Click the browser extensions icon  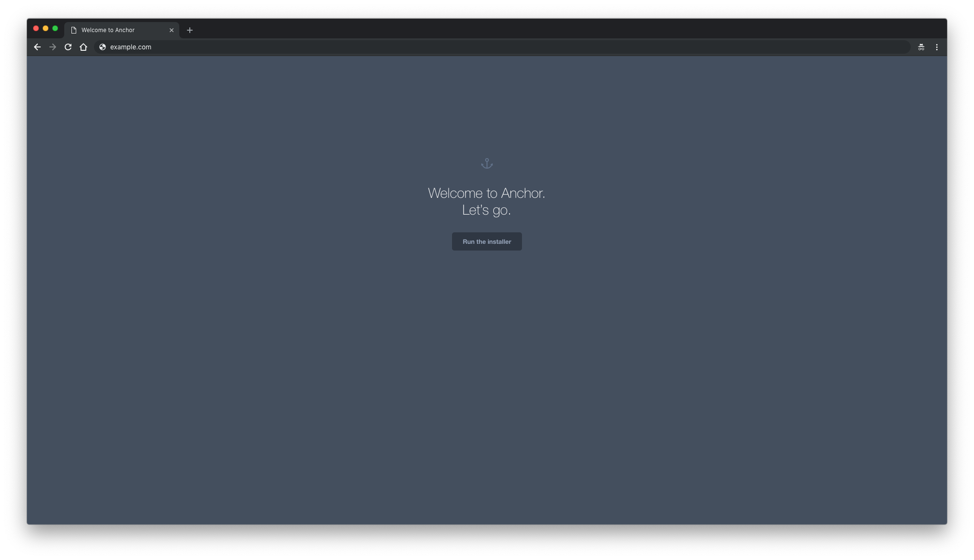point(921,47)
